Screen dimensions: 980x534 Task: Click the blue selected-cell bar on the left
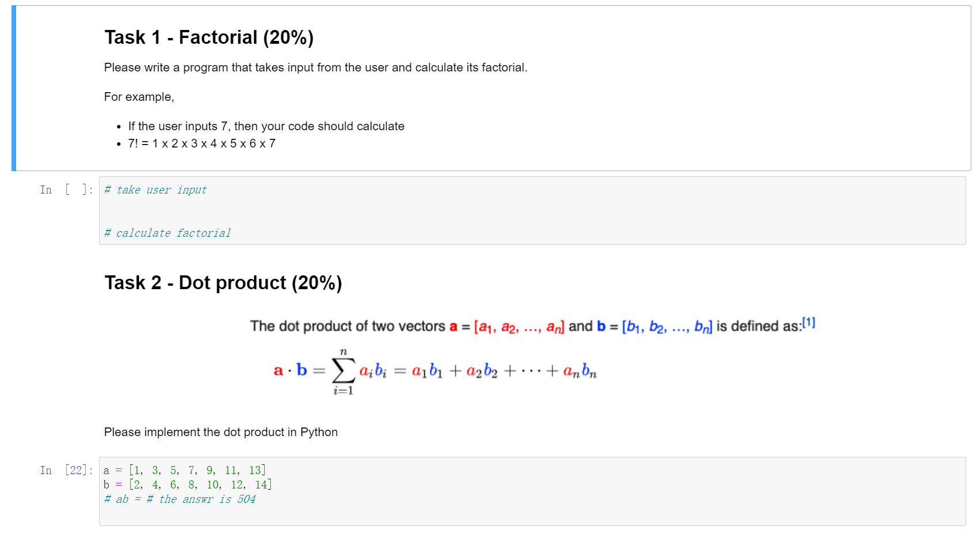pyautogui.click(x=14, y=88)
